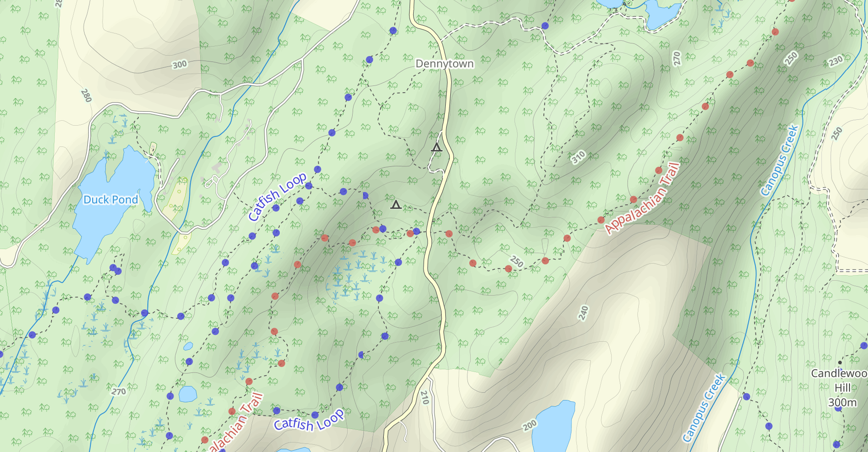Viewport: 868px width, 452px height.
Task: Click the 240 contour elevation label
Action: [x=583, y=313]
